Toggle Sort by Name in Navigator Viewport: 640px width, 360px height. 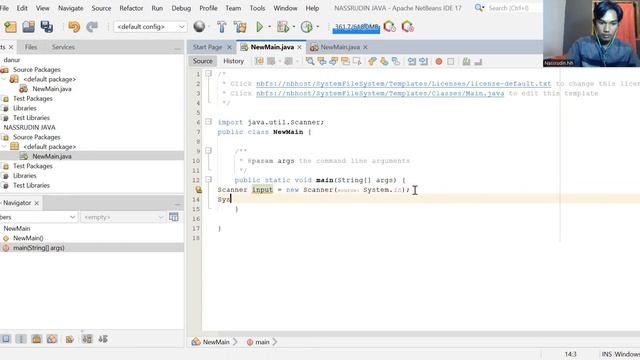pos(87,339)
